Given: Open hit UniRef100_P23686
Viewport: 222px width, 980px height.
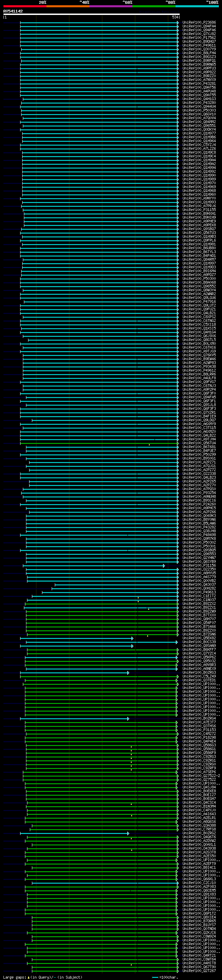Looking at the screenshot, I should [199, 23].
